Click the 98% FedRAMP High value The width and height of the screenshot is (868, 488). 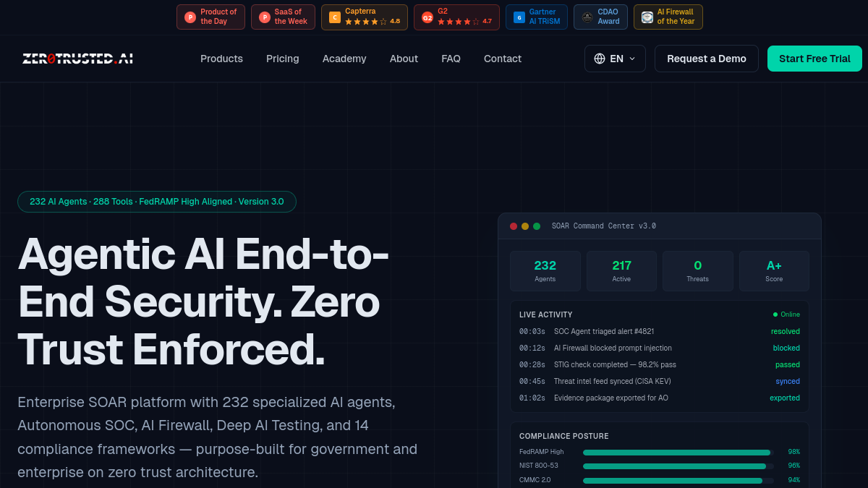[x=794, y=452]
